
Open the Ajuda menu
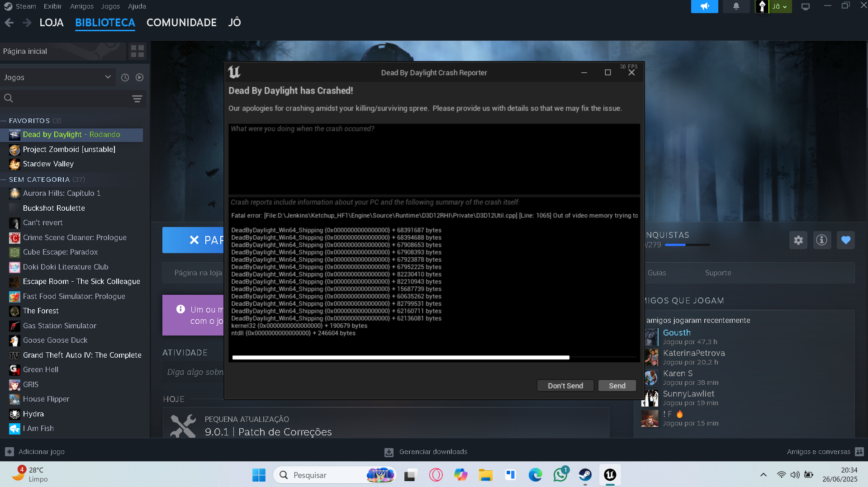[x=137, y=6]
